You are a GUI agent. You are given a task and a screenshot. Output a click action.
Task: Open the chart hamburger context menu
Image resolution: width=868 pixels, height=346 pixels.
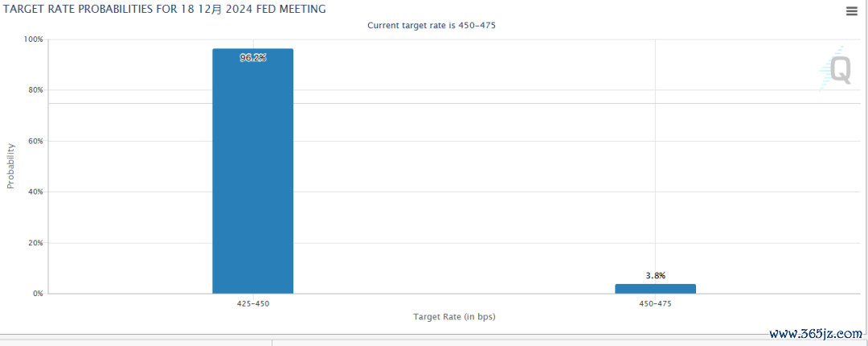(851, 11)
